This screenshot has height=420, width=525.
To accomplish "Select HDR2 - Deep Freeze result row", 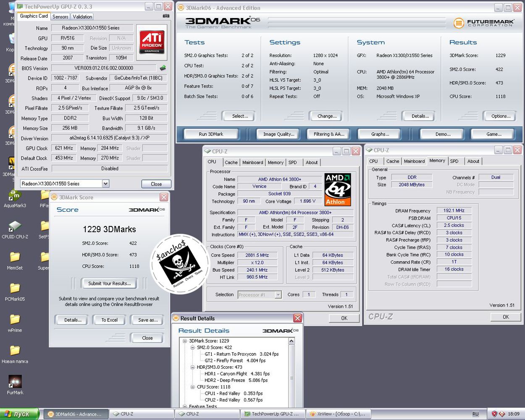I will [x=236, y=380].
